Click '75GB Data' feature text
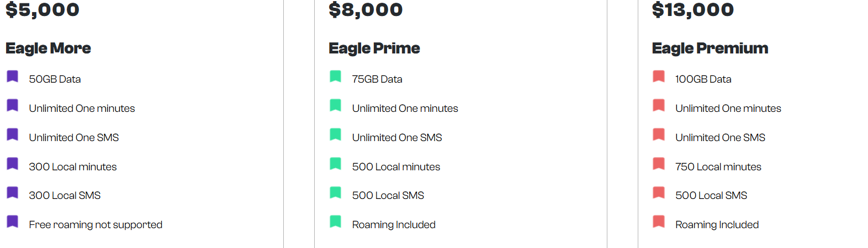The image size is (868, 248). click(x=377, y=79)
